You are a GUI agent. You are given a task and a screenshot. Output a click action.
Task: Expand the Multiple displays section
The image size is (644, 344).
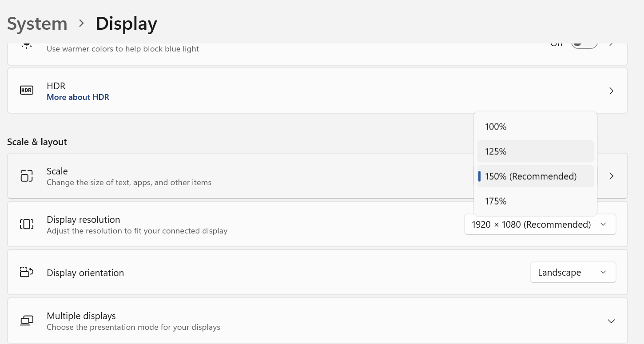click(611, 320)
